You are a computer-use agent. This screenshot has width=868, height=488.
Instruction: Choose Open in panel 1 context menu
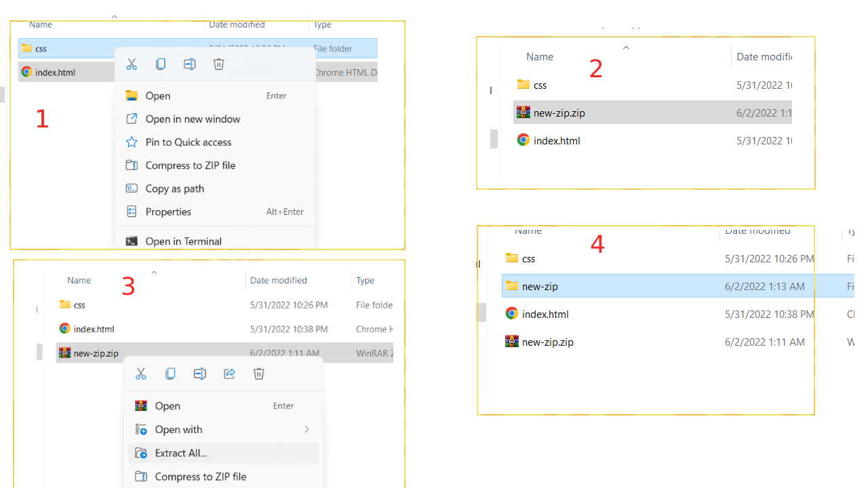[x=215, y=96]
